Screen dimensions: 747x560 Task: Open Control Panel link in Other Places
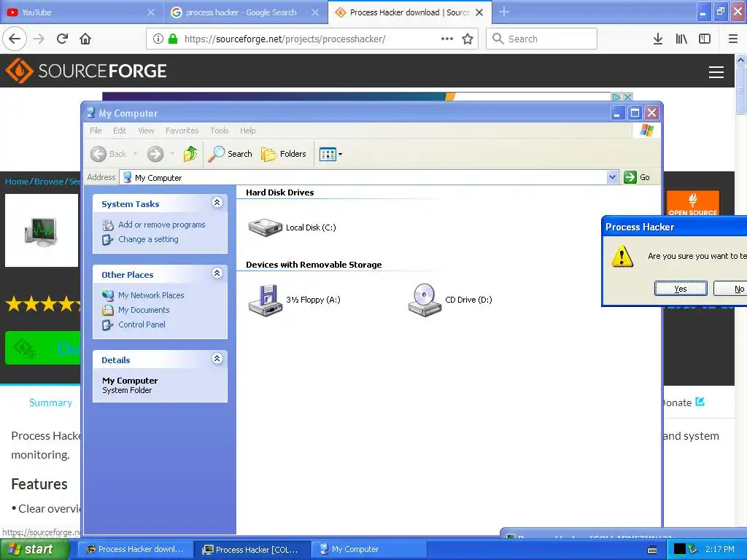tap(142, 324)
